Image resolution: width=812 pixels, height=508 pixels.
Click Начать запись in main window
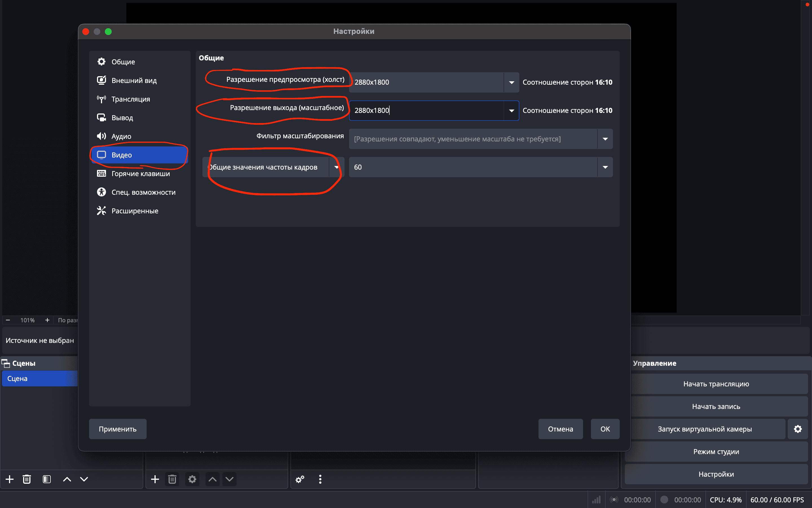pyautogui.click(x=716, y=406)
